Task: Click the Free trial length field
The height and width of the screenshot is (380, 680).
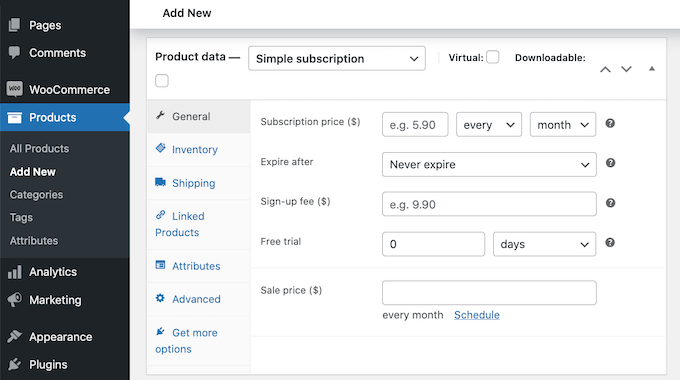Action: (433, 244)
